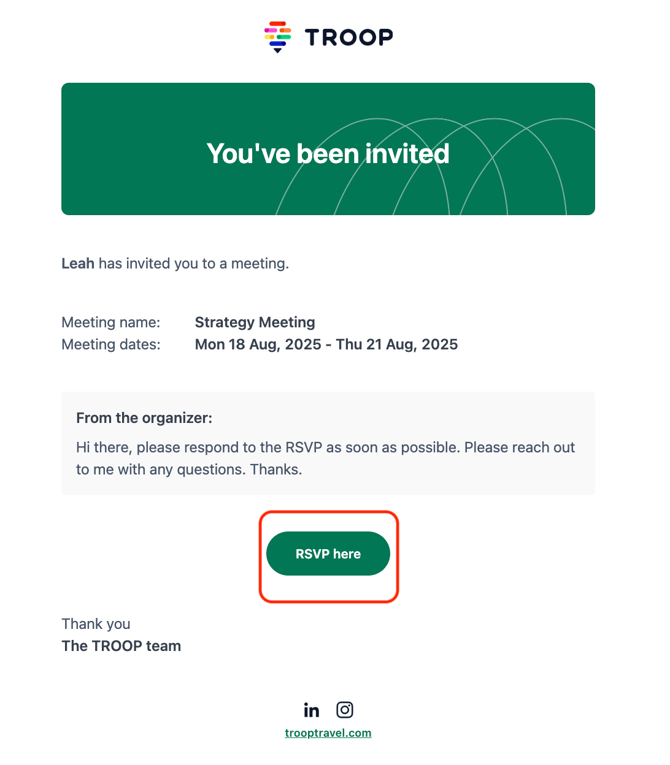Visit the trooptravel.com link
Image resolution: width=670 pixels, height=765 pixels.
coord(328,733)
